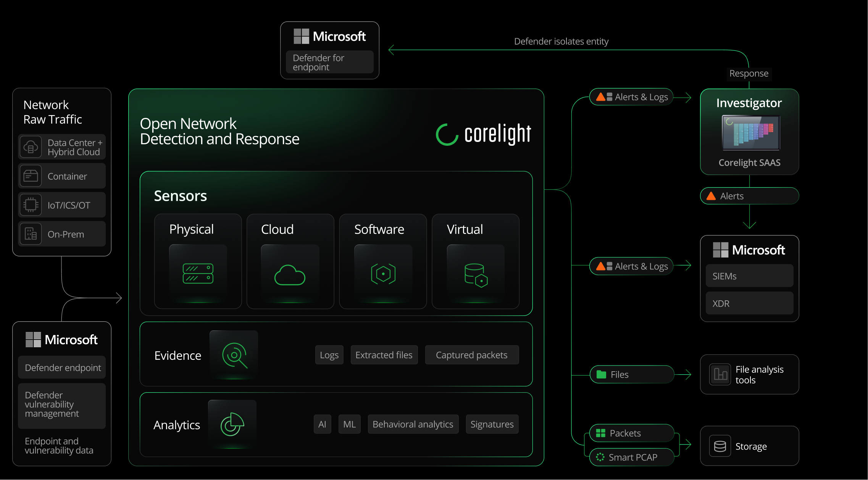Collapse the Open Network Detection and Response panel
Image resolution: width=868 pixels, height=480 pixels.
(x=220, y=131)
